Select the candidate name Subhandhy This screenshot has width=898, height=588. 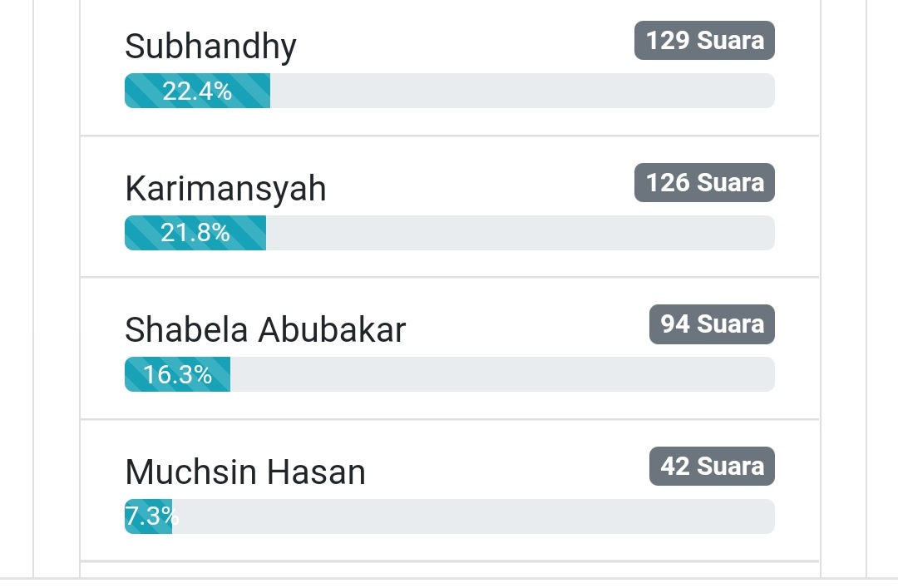210,47
